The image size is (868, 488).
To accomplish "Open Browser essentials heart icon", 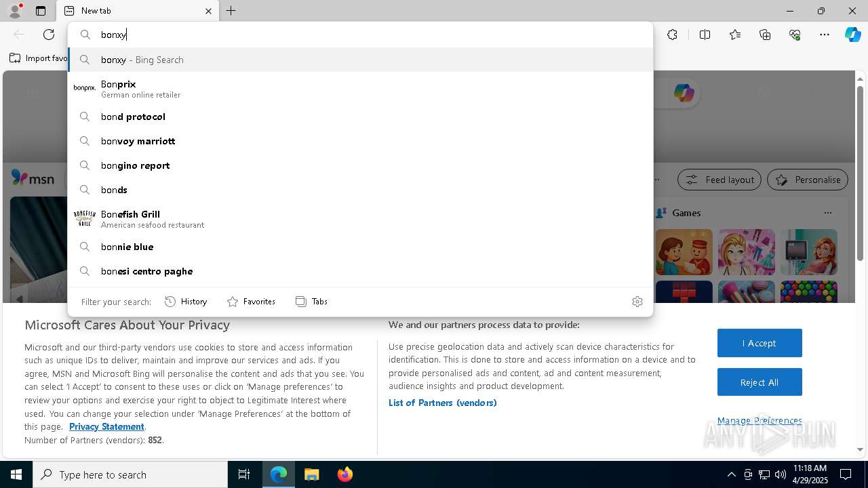I will [795, 35].
